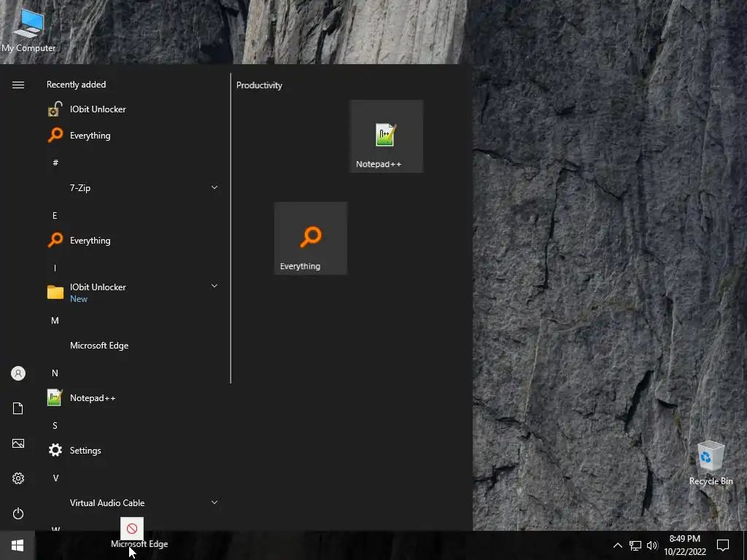
Task: Click the Power button in Start sidebar
Action: 18,513
